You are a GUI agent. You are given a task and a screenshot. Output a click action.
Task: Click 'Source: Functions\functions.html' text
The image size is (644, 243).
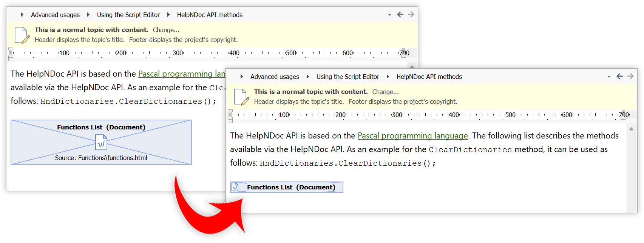tap(101, 158)
